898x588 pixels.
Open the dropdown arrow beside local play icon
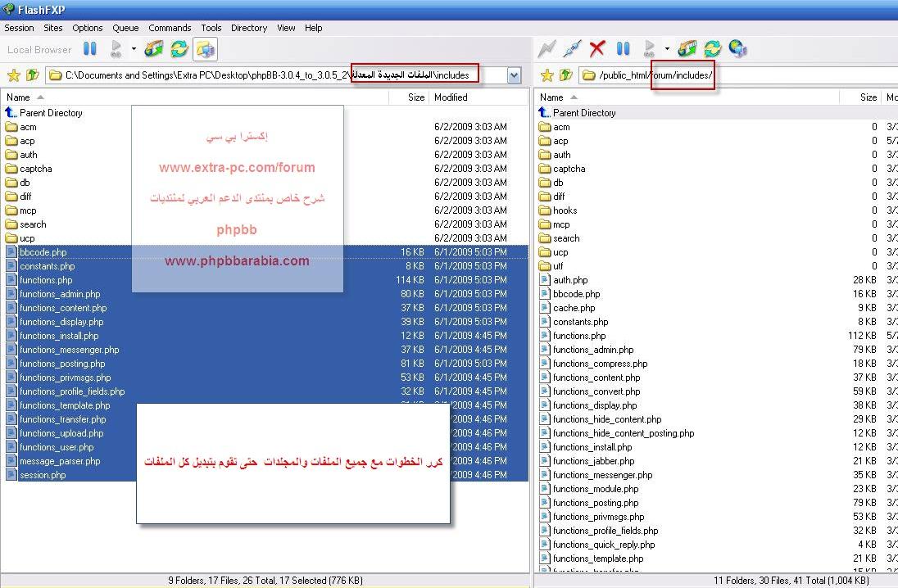(134, 48)
